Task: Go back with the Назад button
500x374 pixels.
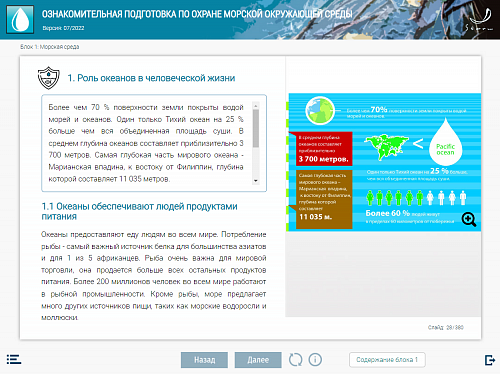Action: (x=204, y=360)
